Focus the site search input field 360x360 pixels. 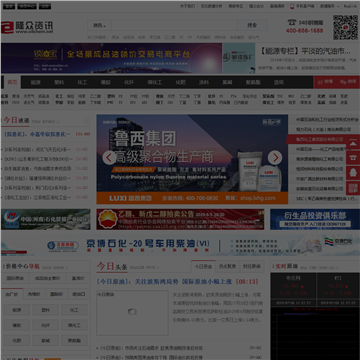point(174,25)
